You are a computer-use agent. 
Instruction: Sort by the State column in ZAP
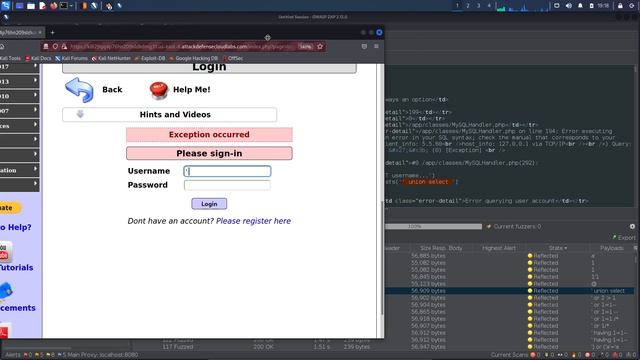point(558,248)
